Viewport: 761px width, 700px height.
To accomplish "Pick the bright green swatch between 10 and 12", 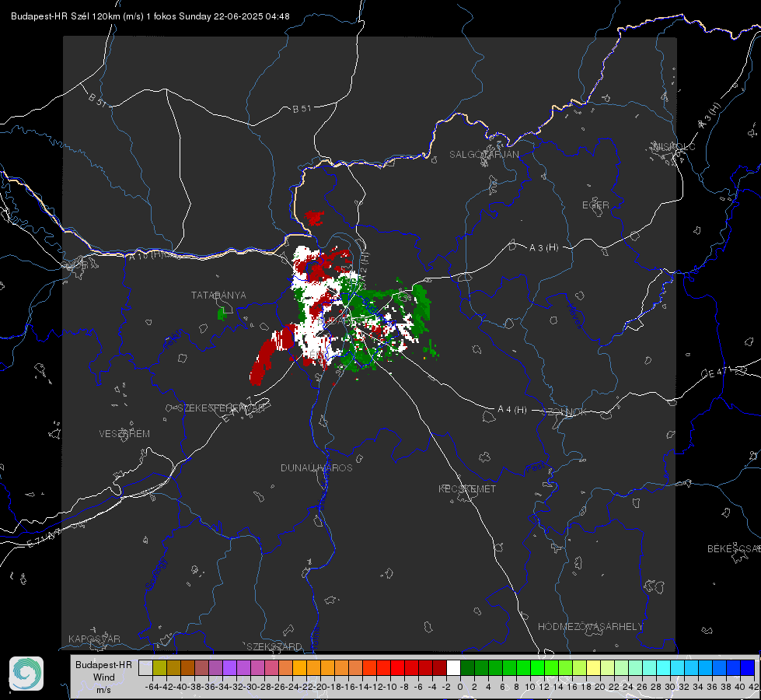I will [x=537, y=667].
